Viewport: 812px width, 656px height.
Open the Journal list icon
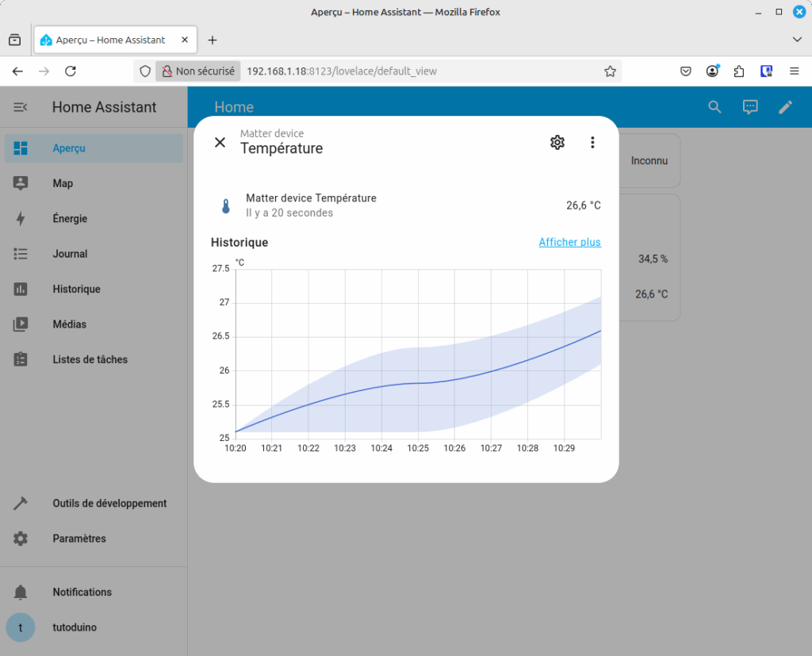20,253
